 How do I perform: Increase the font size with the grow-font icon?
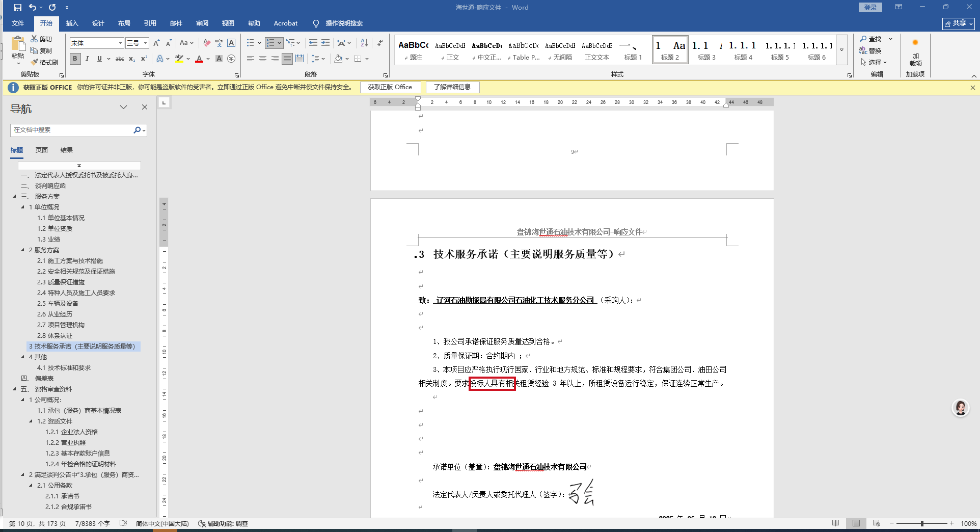(x=156, y=43)
